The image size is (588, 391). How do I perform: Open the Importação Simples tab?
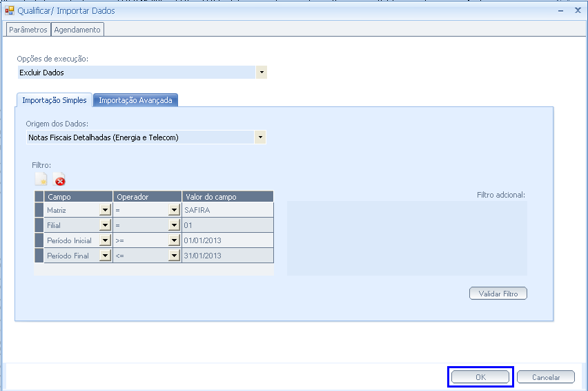(55, 100)
